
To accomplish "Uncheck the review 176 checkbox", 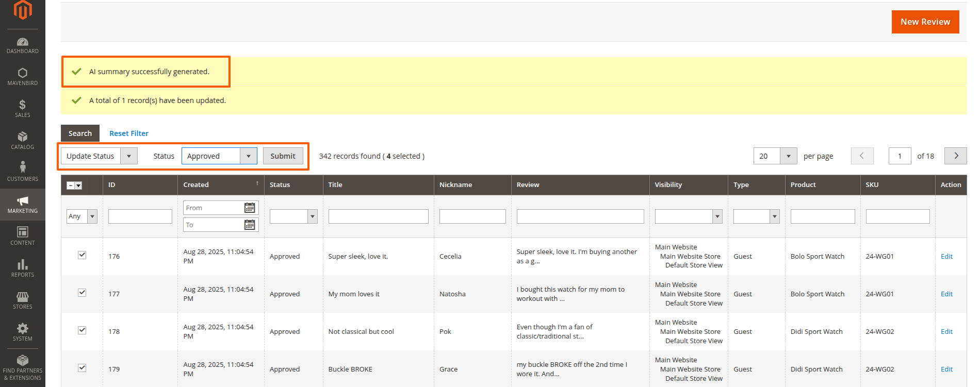I will (82, 255).
